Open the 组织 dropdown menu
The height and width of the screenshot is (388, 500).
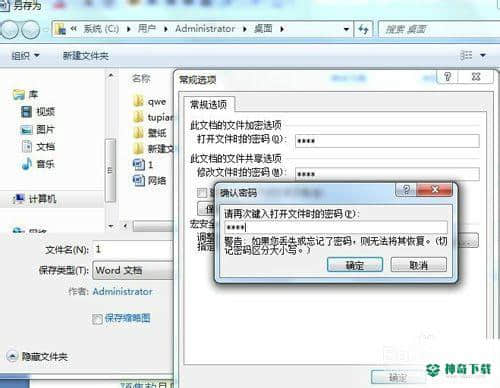25,56
